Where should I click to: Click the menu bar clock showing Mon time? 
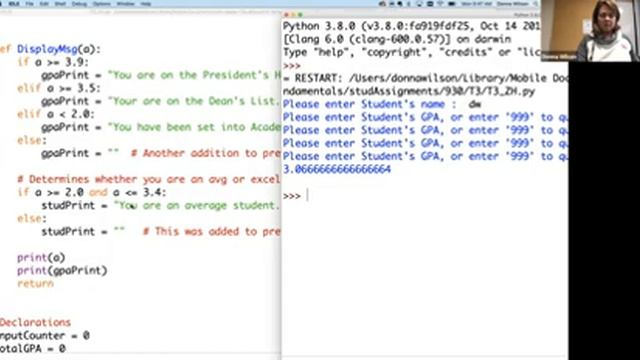click(x=477, y=4)
